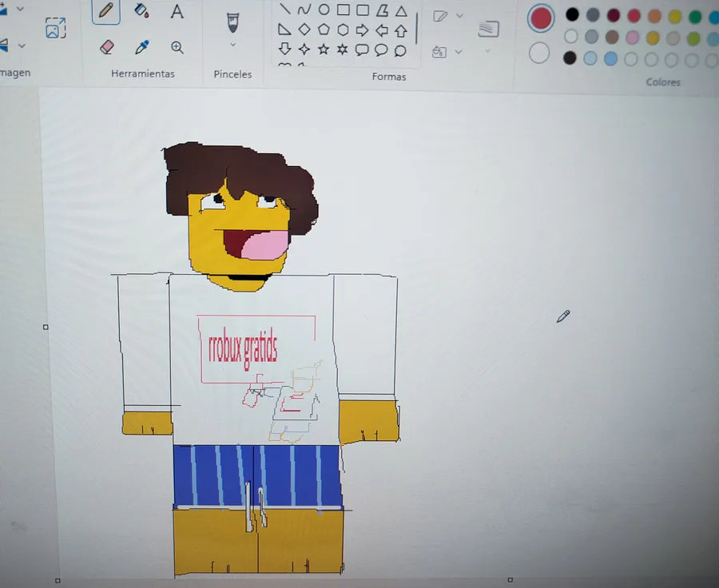
Task: Choose the Hexagon shape
Action: pos(343,30)
